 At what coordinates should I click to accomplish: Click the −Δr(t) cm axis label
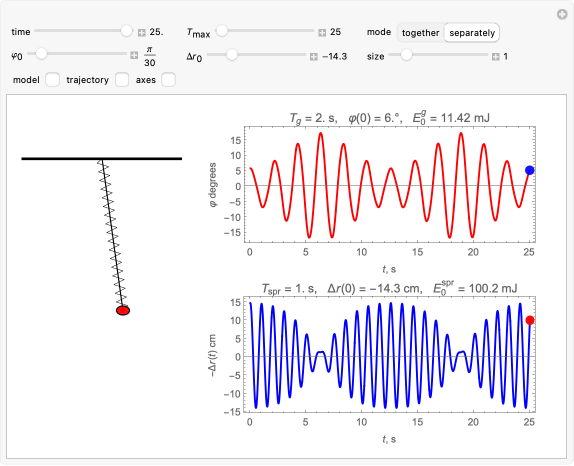212,355
